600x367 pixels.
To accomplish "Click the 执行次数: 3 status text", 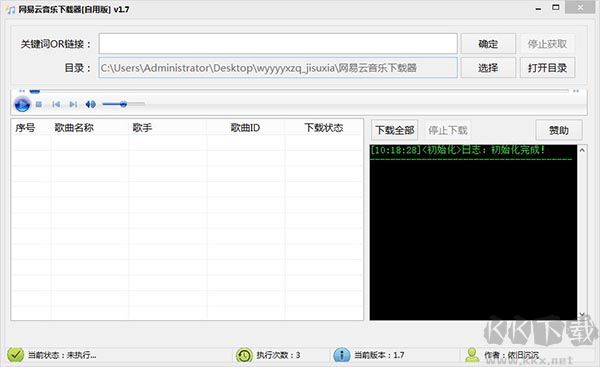I will pyautogui.click(x=278, y=355).
